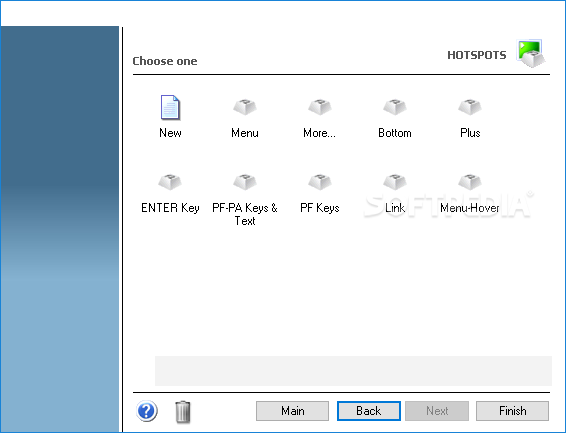Choose the Menu-Hover hotspot key icon
This screenshot has width=566, height=433.
(470, 182)
